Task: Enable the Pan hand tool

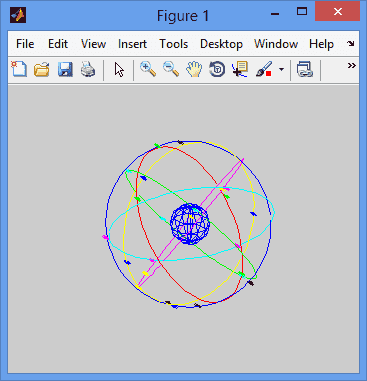Action: (194, 69)
